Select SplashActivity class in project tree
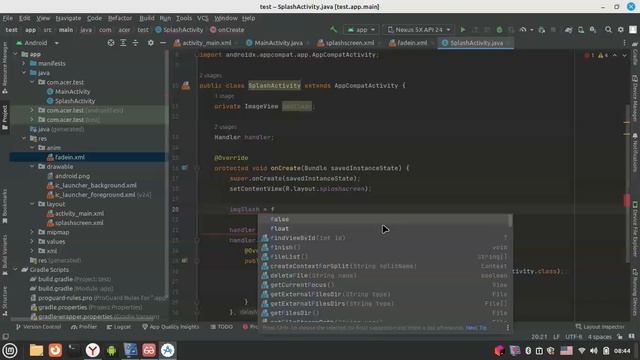 click(75, 101)
